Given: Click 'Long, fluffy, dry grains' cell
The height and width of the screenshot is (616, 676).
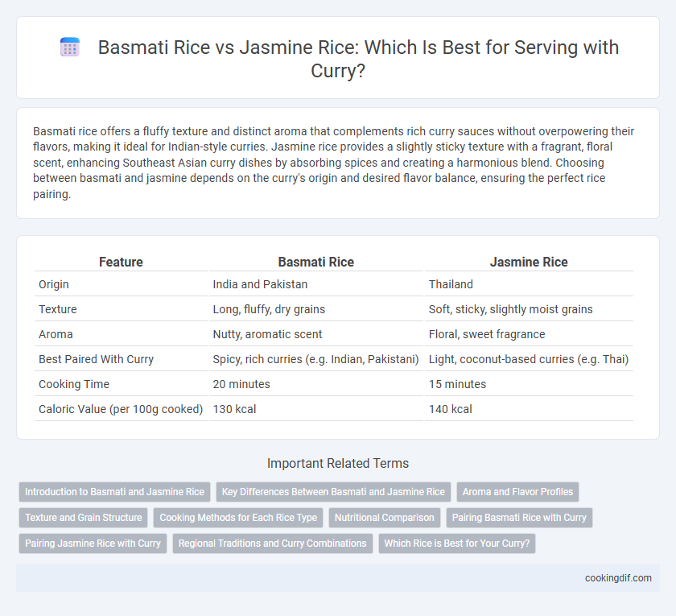Looking at the screenshot, I should point(316,309).
